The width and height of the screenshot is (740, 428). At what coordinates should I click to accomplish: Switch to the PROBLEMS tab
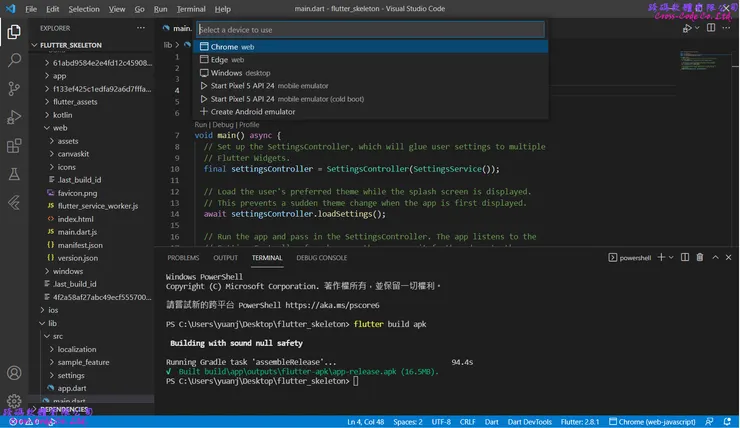point(183,257)
